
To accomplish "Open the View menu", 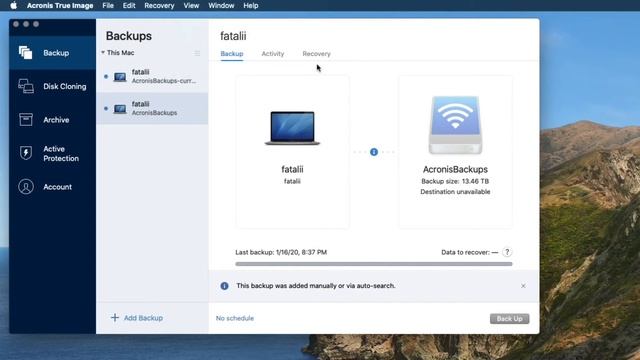I will point(191,5).
